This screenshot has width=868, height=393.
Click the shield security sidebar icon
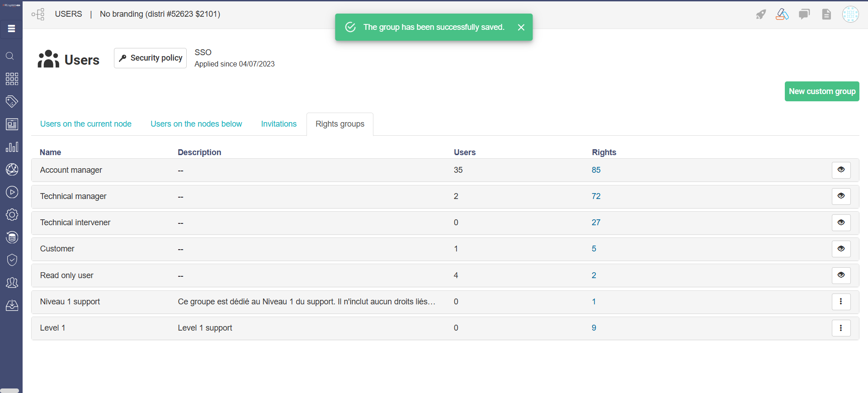coord(12,260)
